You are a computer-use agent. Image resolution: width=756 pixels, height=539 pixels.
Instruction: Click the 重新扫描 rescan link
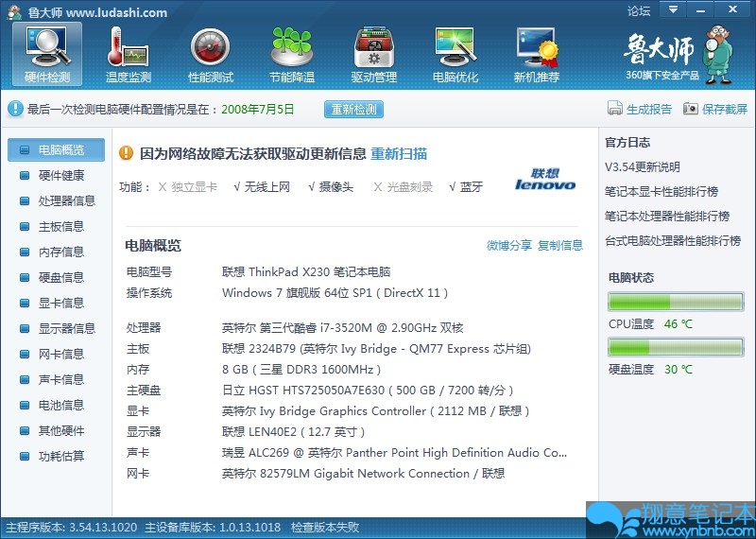point(399,153)
